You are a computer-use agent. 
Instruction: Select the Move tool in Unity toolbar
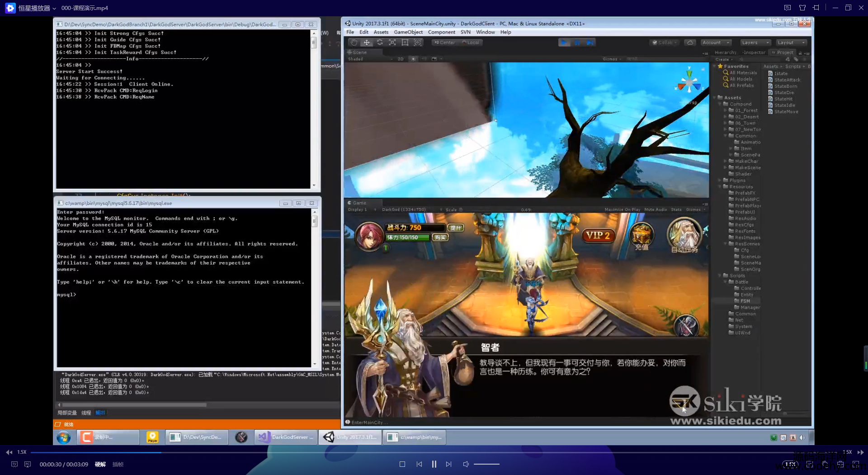[367, 43]
